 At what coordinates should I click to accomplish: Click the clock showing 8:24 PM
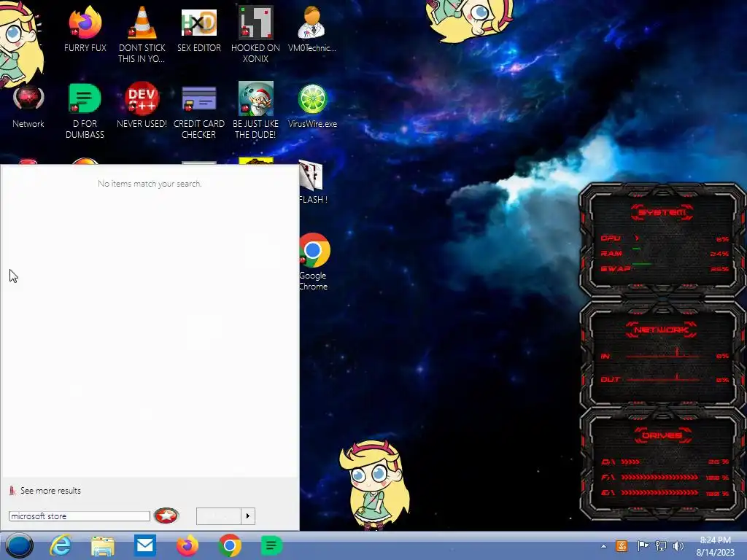[x=715, y=540]
